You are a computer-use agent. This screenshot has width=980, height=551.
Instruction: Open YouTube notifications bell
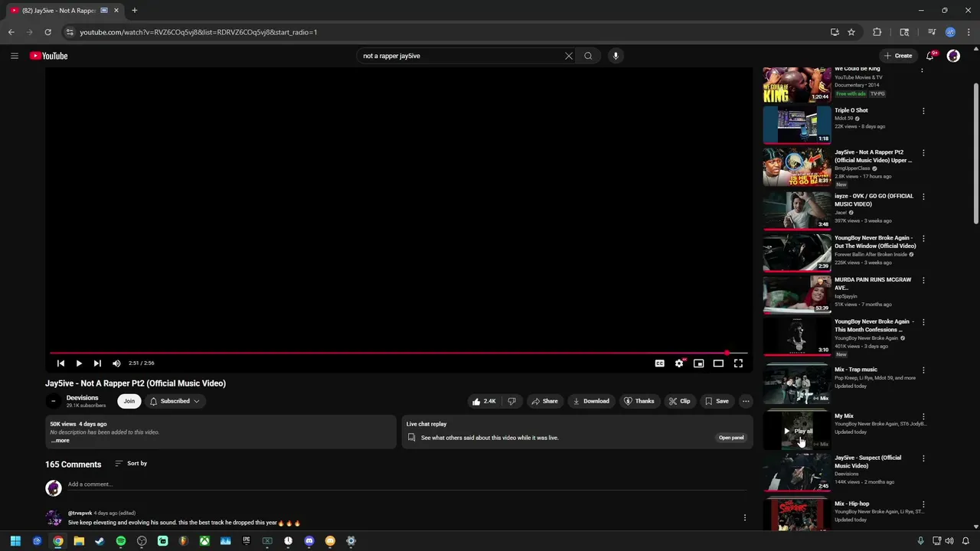(930, 56)
